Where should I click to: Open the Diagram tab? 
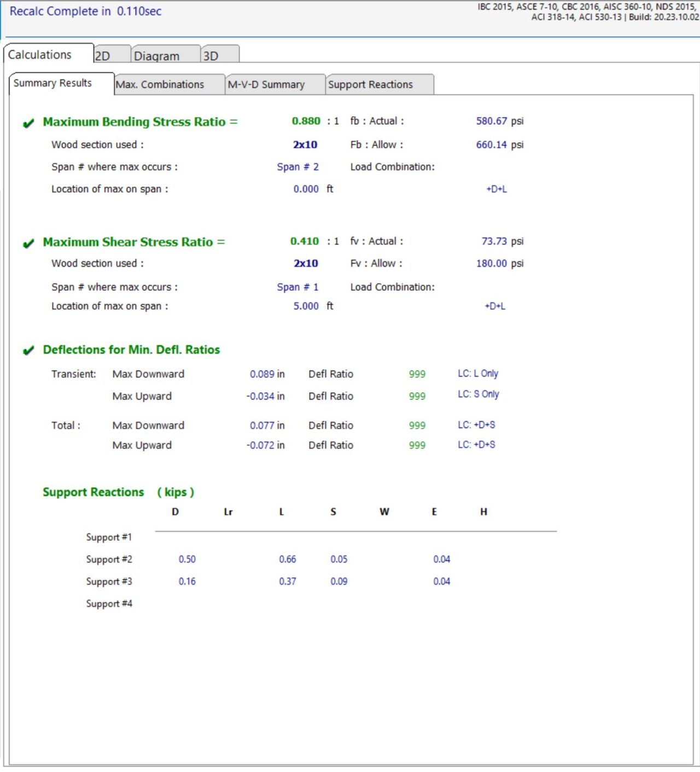point(157,55)
